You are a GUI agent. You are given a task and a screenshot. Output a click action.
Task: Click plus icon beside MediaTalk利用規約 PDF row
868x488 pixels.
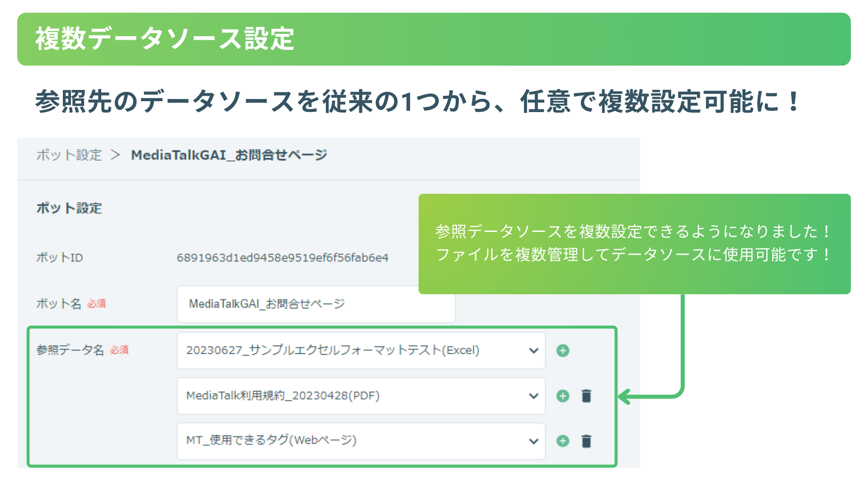pos(563,396)
